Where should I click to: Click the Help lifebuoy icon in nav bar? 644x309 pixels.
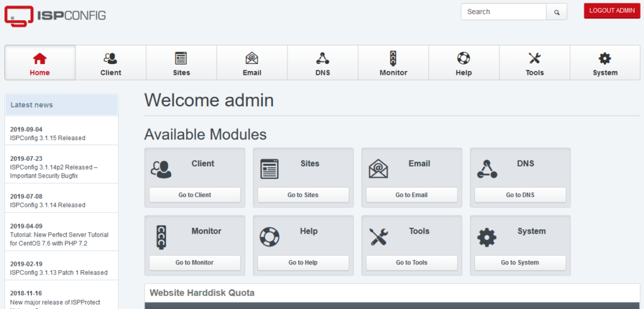[464, 58]
